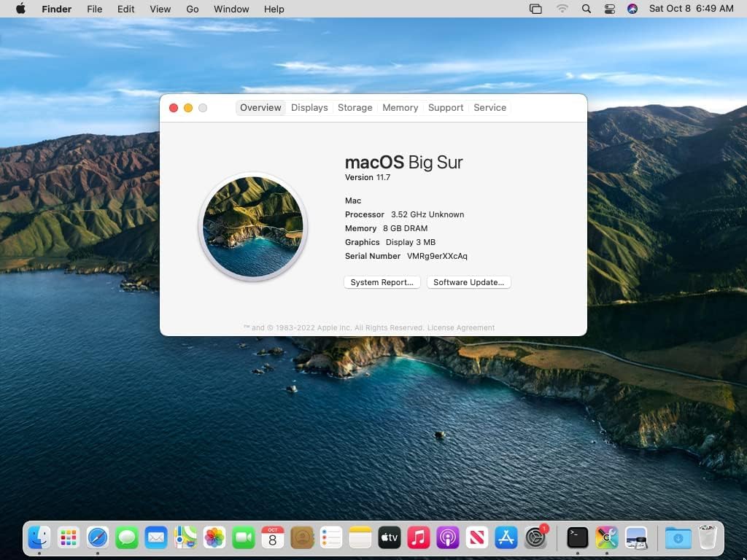Open System Preferences with badge in the Dock

point(535,537)
